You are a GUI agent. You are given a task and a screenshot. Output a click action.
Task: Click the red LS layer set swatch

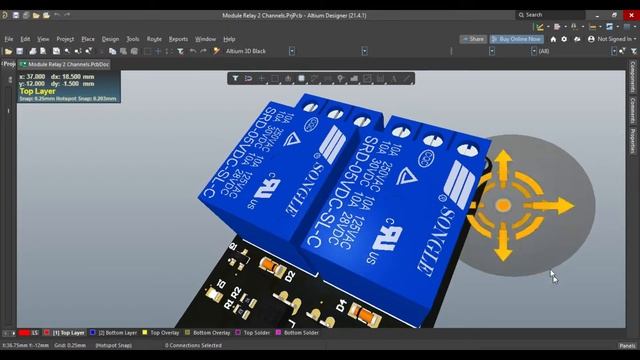click(24, 333)
